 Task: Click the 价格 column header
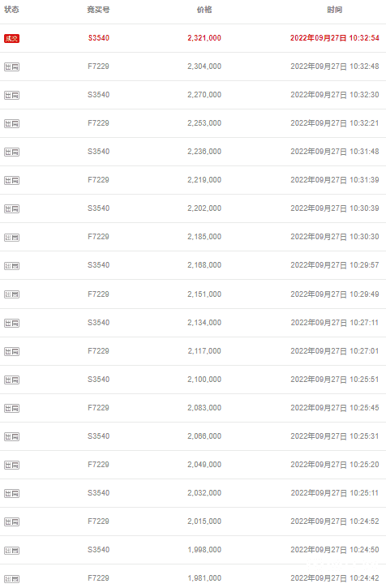tap(204, 10)
